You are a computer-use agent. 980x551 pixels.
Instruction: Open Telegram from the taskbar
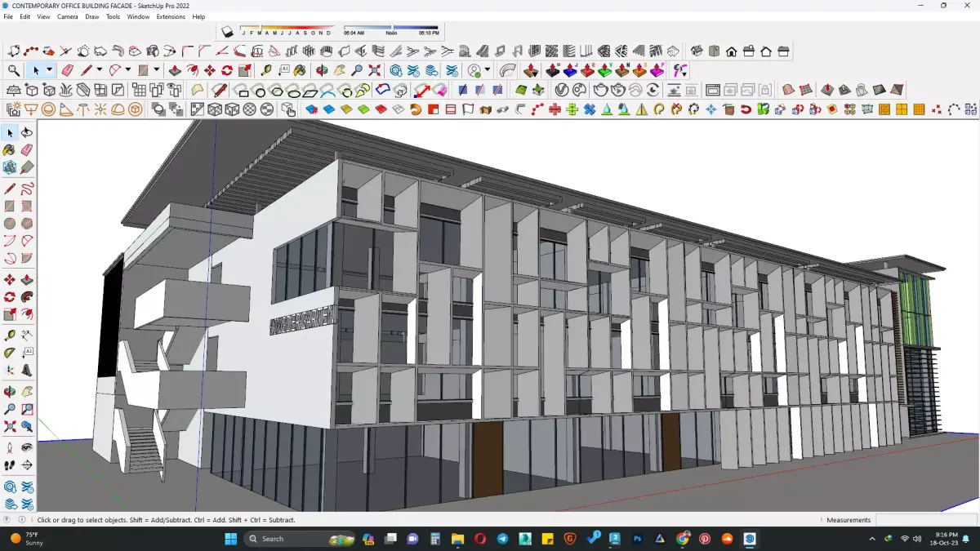(502, 539)
